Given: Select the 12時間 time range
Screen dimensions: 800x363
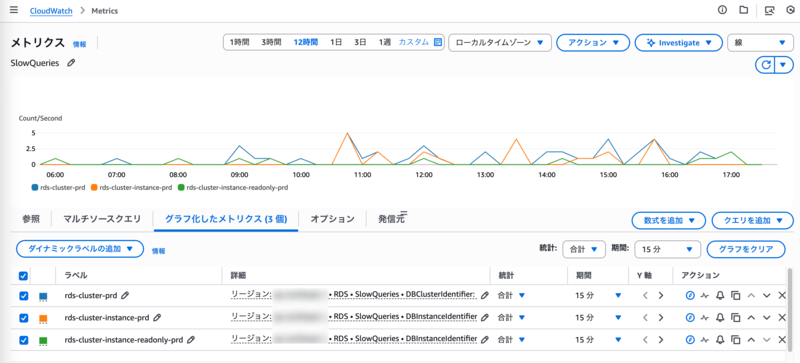Looking at the screenshot, I should (x=306, y=42).
